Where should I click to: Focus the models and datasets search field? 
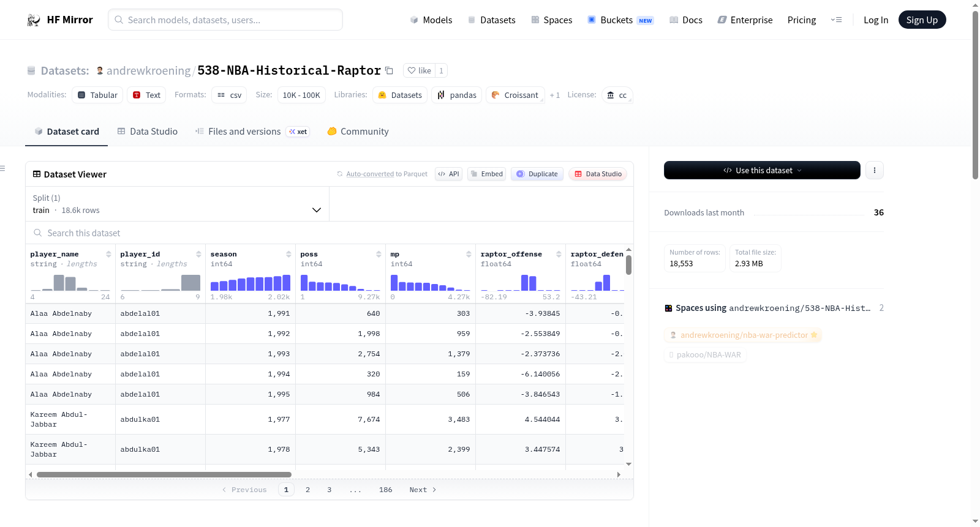(x=225, y=20)
